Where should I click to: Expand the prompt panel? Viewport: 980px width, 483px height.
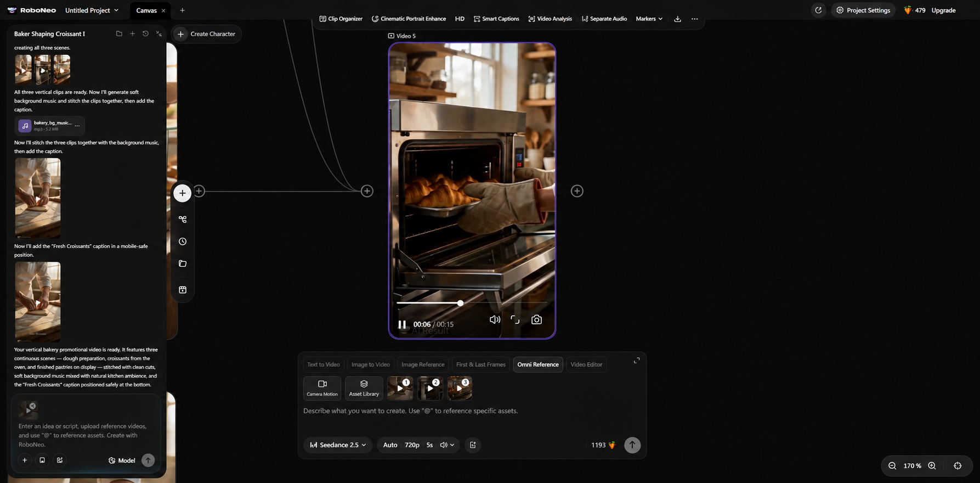[637, 361]
